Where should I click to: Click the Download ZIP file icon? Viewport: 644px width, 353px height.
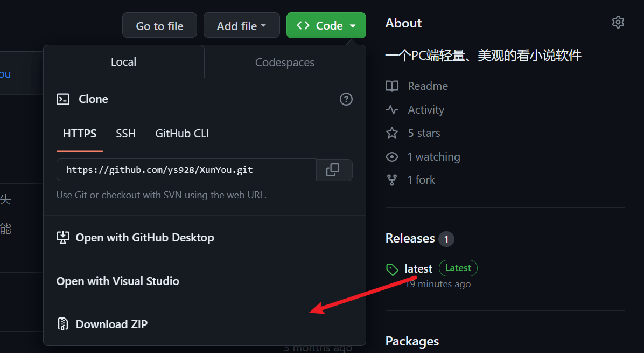(x=63, y=324)
